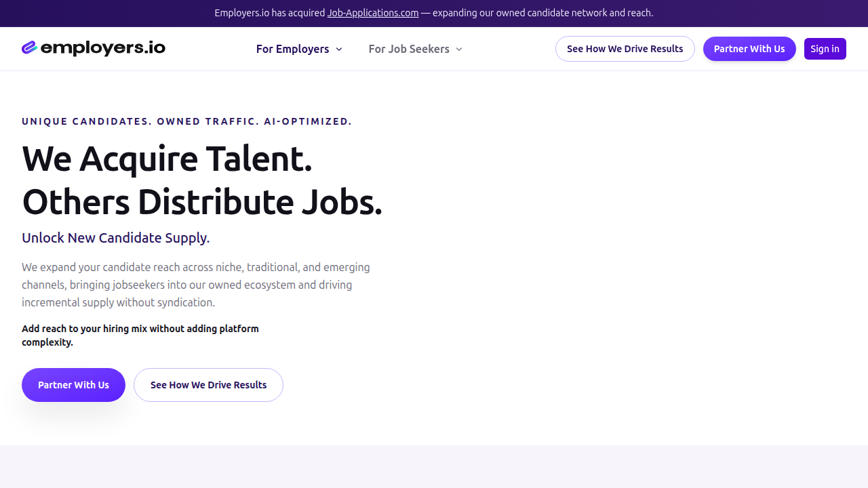Click the Sign in button

click(825, 49)
